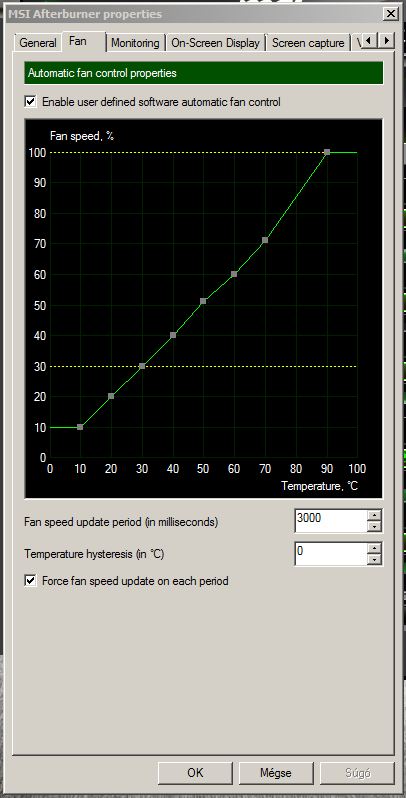
Task: Increase the temperature hysteresis value
Action: tap(375, 548)
